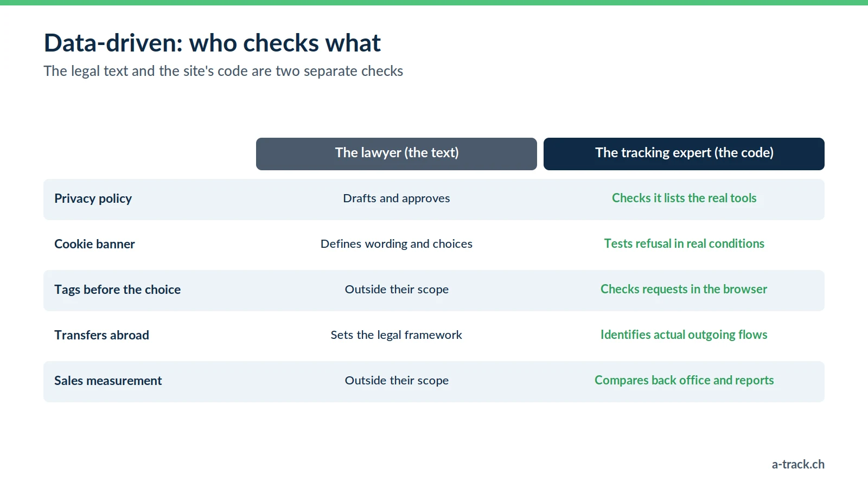Click the 'Sales measurement' row label
This screenshot has height=488, width=868.
[x=108, y=381]
